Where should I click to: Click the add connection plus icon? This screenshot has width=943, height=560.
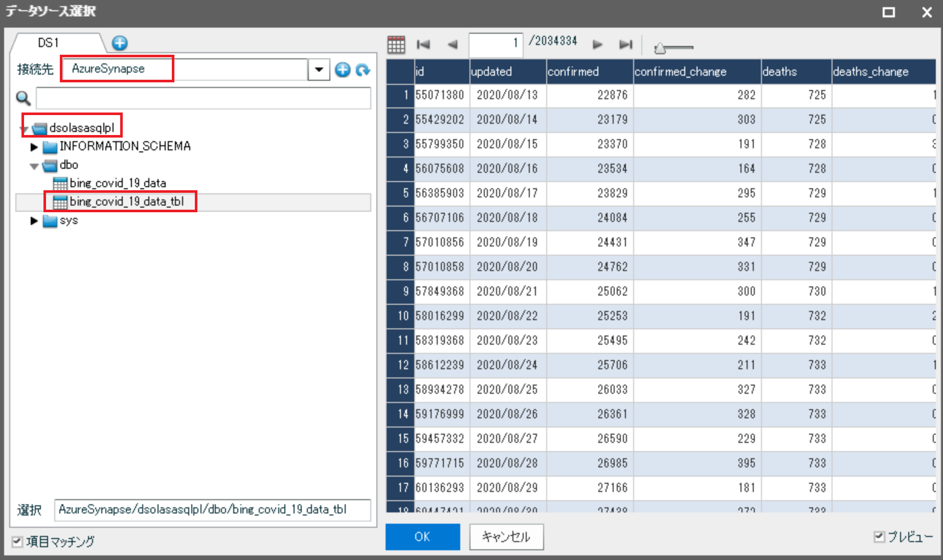tap(343, 70)
